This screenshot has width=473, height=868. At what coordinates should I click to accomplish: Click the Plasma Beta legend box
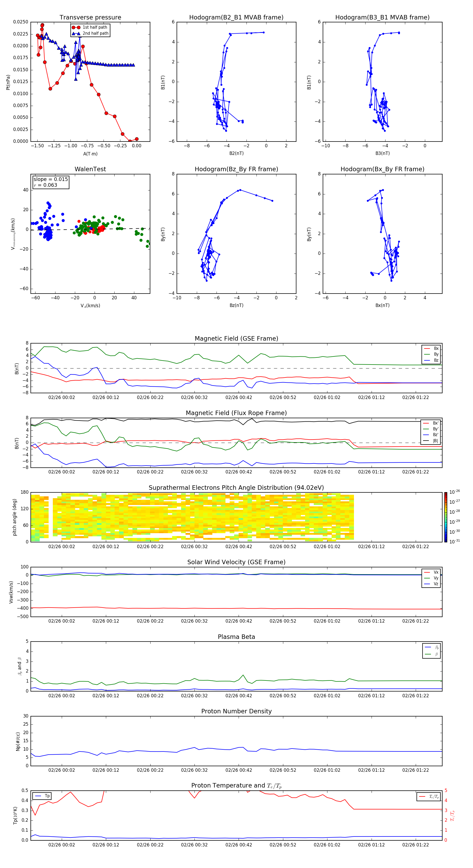(431, 651)
